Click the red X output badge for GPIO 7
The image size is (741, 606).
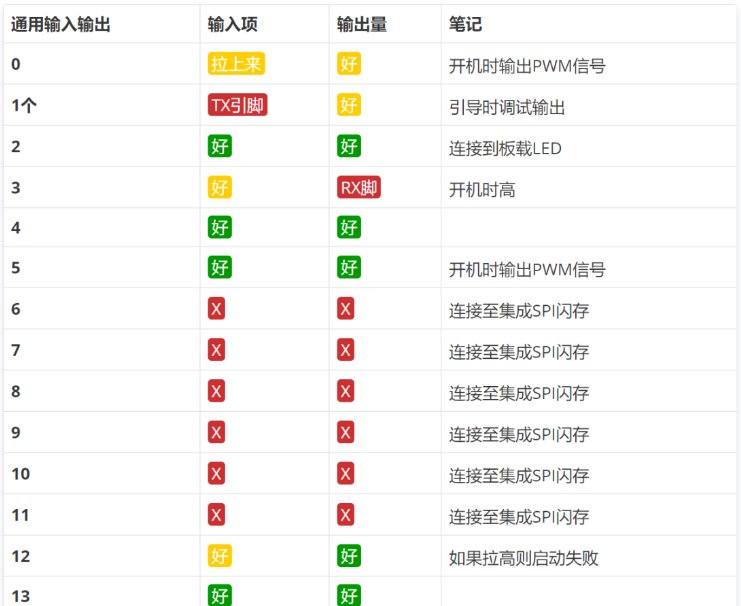tap(345, 350)
